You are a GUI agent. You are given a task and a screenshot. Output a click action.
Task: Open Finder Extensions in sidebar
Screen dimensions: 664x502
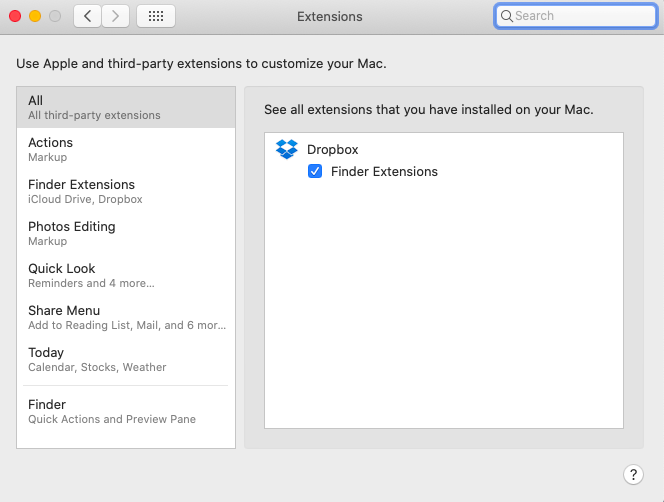[x=125, y=191]
